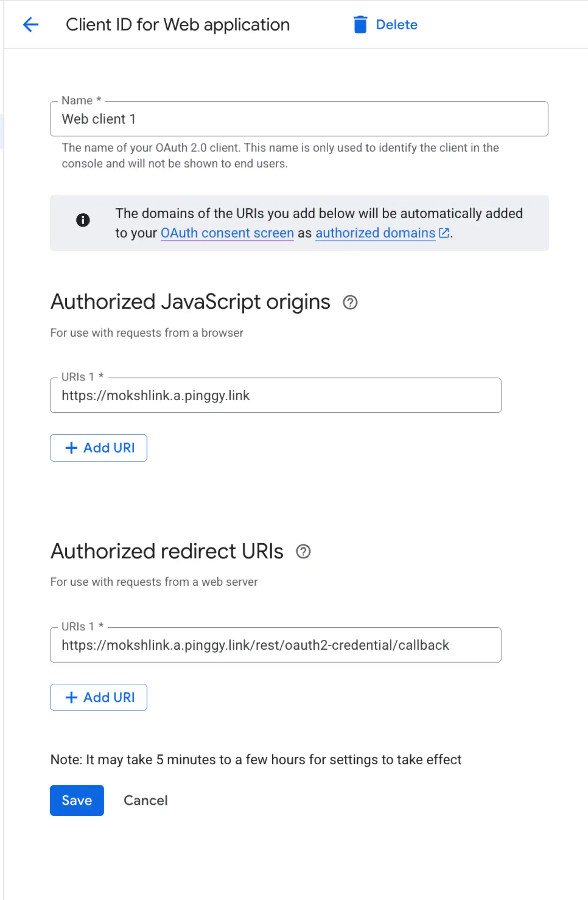Save the web client configuration
588x900 pixels.
[x=77, y=800]
